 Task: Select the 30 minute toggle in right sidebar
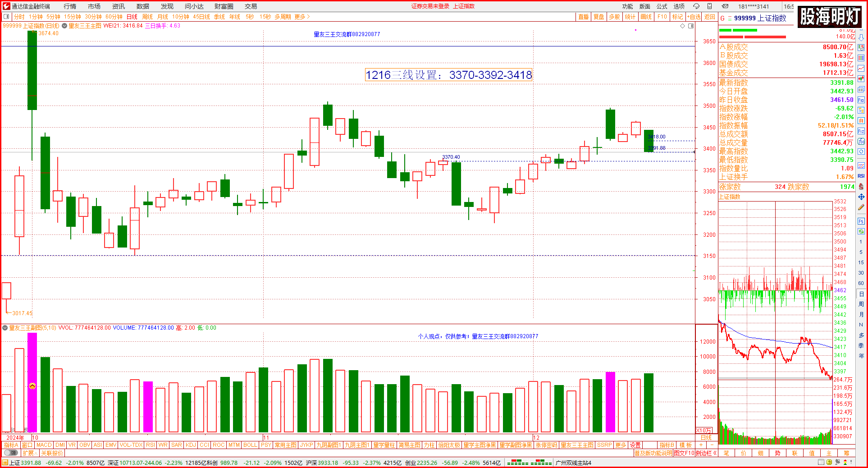click(x=861, y=273)
